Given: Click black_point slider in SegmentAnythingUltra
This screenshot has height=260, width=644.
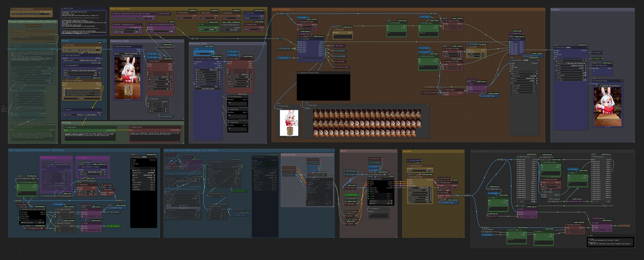Looking at the screenshot, I should [x=183, y=205].
